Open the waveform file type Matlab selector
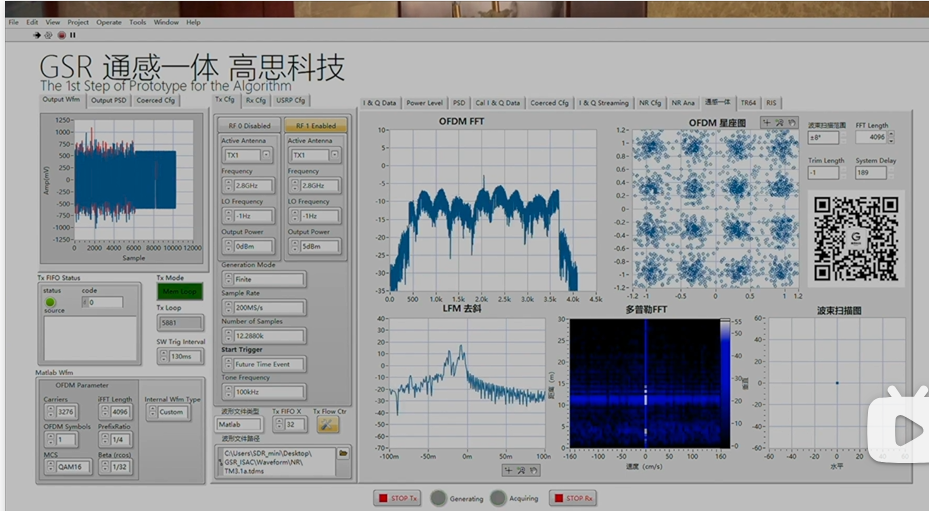This screenshot has height=511, width=929. (x=239, y=424)
